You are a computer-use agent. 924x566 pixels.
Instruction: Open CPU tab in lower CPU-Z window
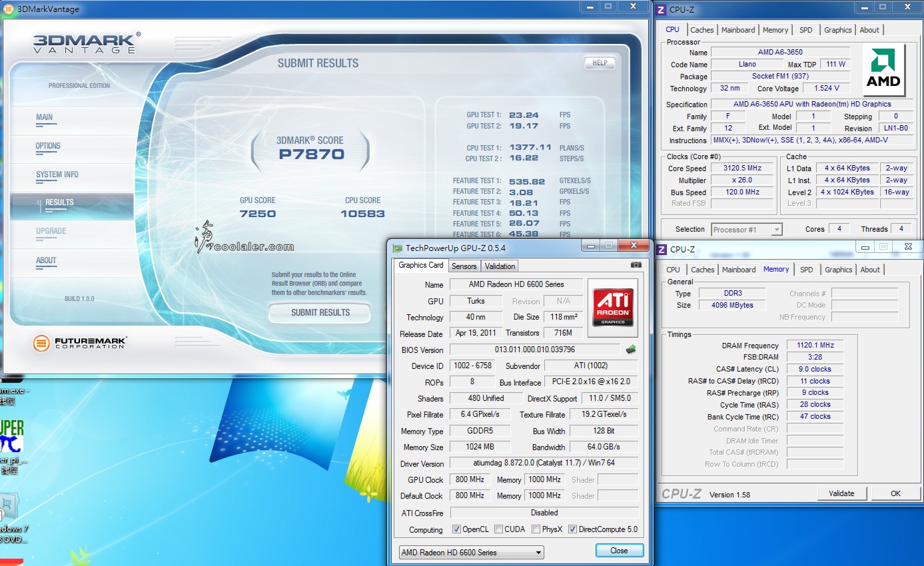tap(674, 270)
